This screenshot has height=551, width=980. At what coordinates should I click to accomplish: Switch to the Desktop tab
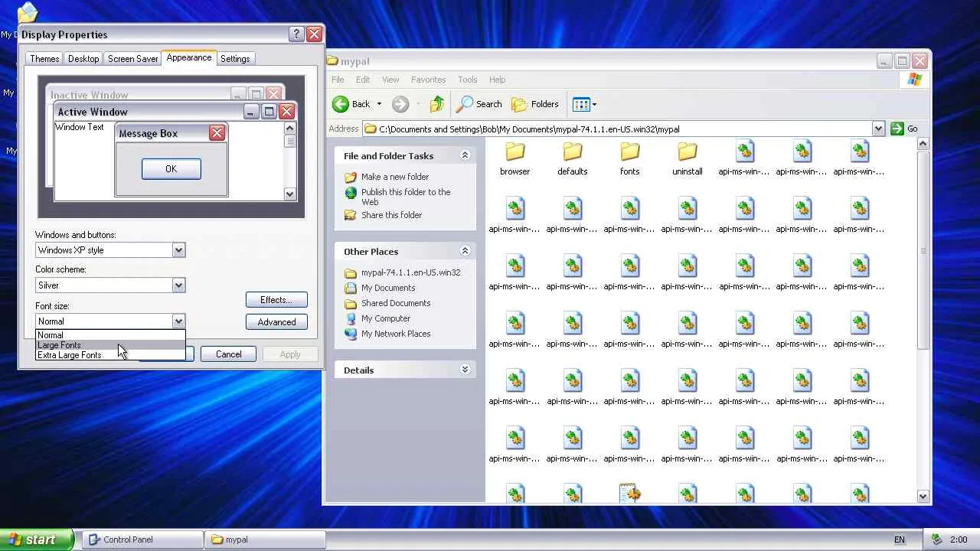83,59
